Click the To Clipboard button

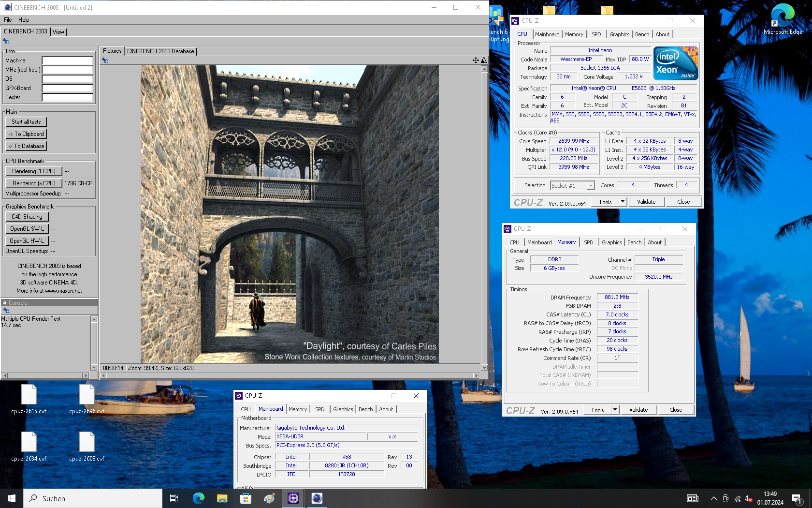tap(26, 134)
